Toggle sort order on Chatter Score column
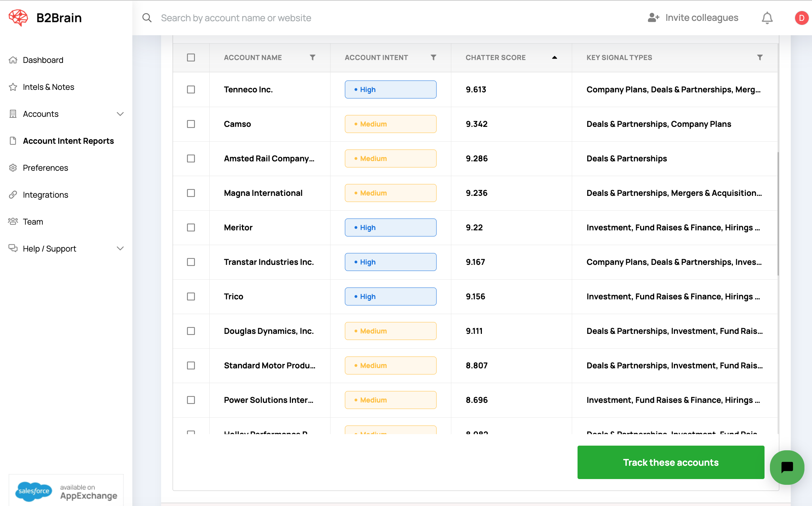 click(x=554, y=57)
